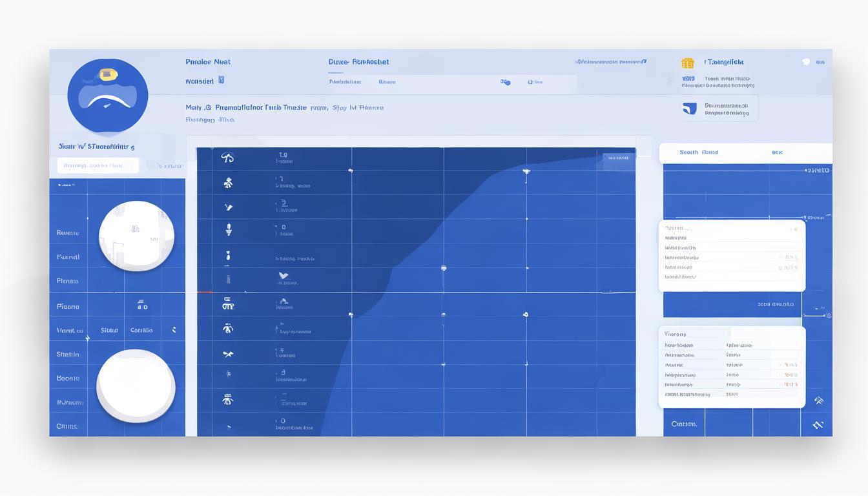This screenshot has height=496, width=868.
Task: Click the input field under sidebar title
Action: [x=98, y=165]
